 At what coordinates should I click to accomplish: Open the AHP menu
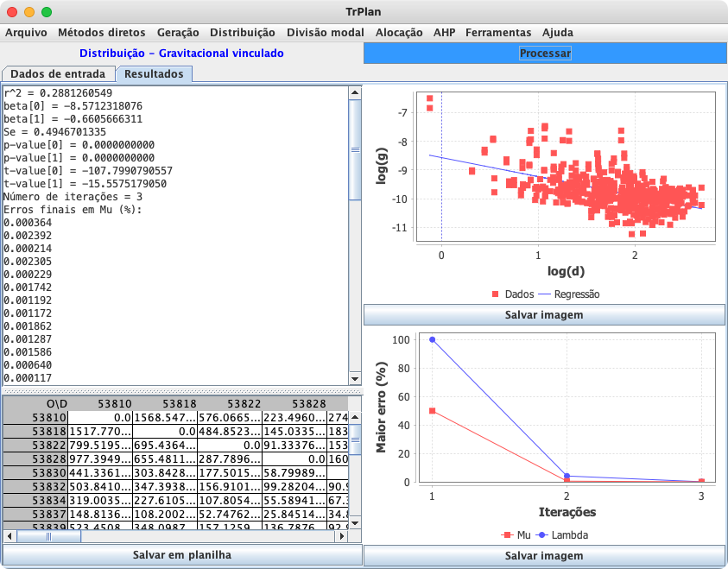click(x=444, y=33)
